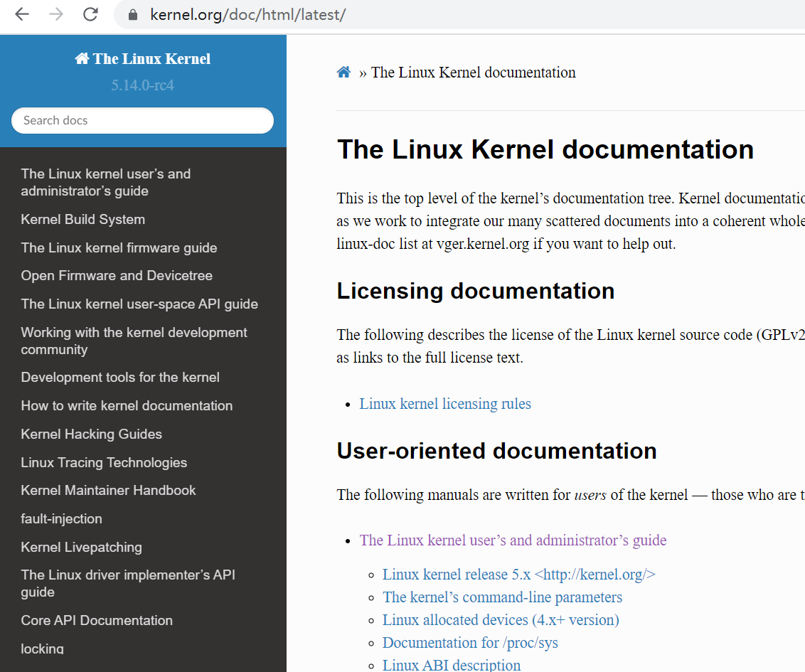Reload the page with refresh icon
This screenshot has height=672, width=805.
tap(90, 14)
